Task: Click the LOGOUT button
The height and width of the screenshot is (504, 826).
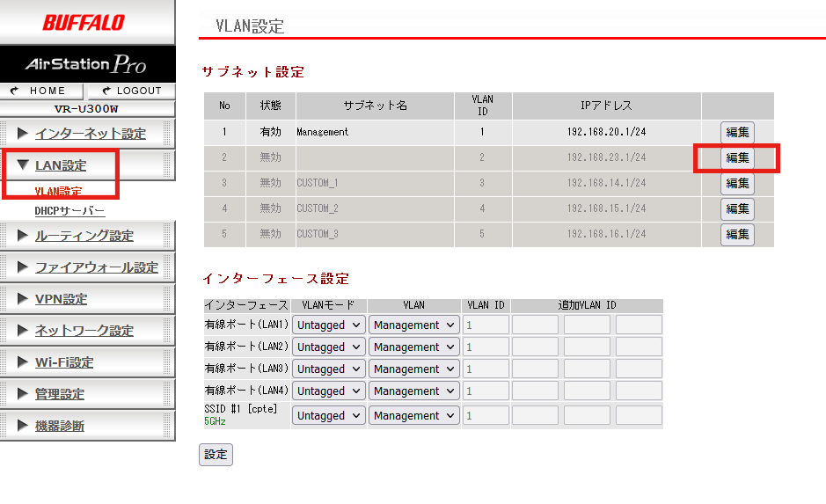Action: click(131, 91)
